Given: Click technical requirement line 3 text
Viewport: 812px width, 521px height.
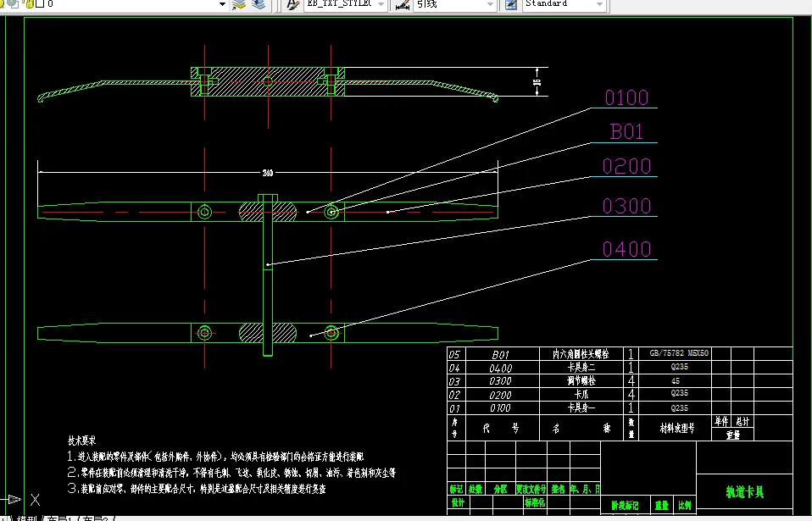Looking at the screenshot, I should (197, 489).
